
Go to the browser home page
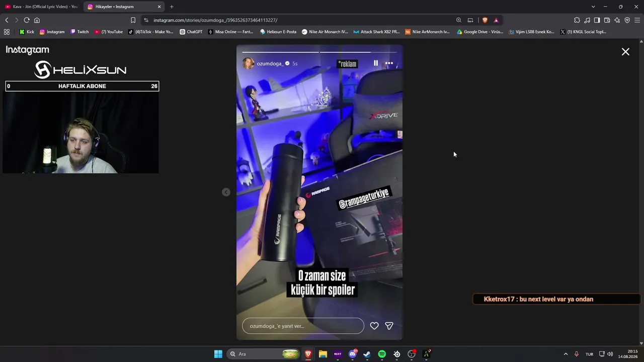(37, 20)
